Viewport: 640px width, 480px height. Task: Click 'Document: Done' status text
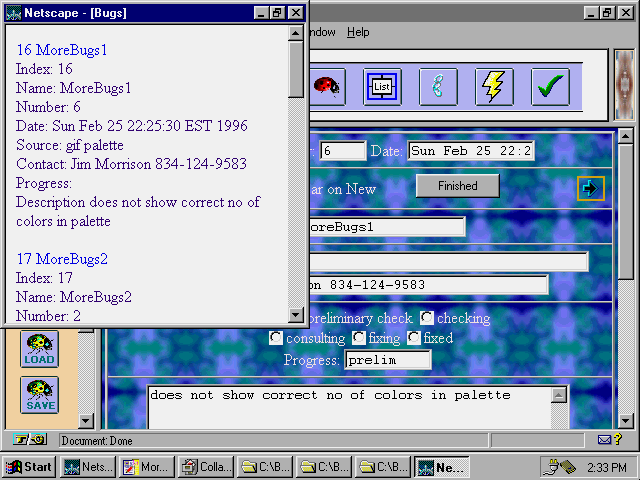pyautogui.click(x=97, y=441)
